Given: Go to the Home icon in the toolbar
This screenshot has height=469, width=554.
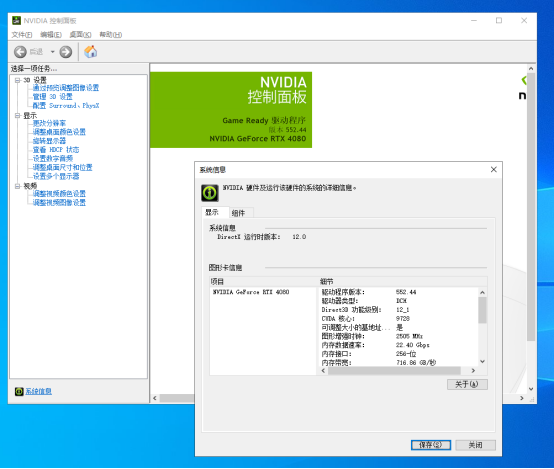Looking at the screenshot, I should click(91, 52).
